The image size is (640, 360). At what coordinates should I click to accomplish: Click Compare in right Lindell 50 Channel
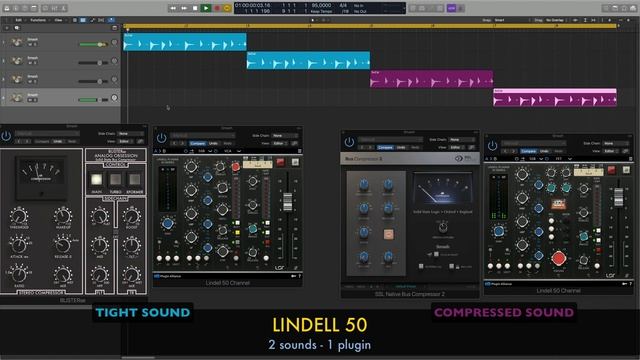pyautogui.click(x=528, y=151)
